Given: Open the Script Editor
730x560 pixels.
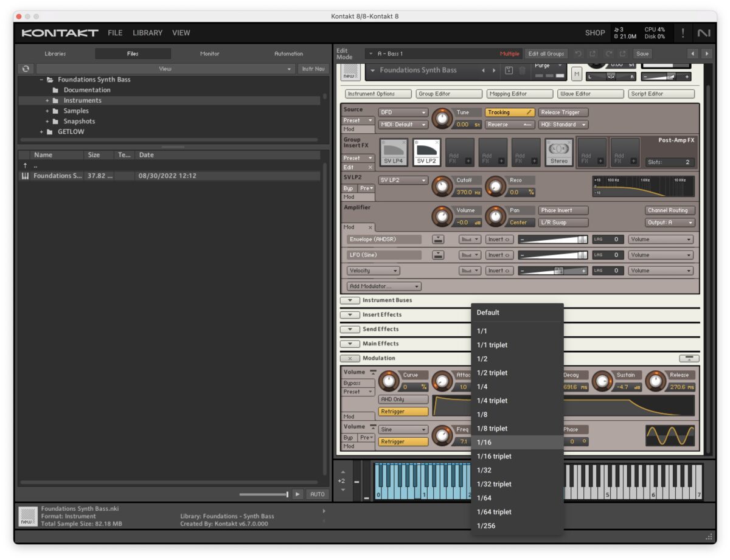Looking at the screenshot, I should coord(661,94).
